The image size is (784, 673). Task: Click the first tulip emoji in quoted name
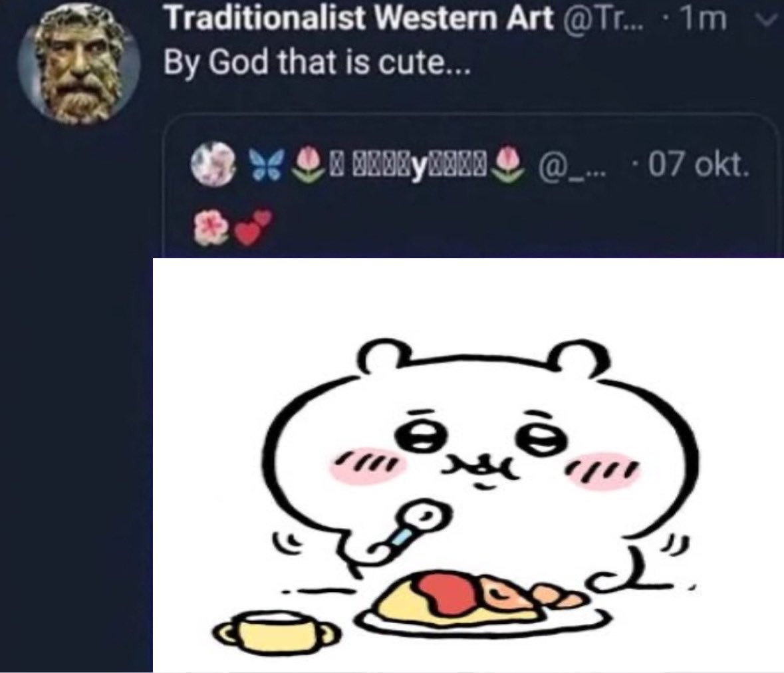coord(308,164)
